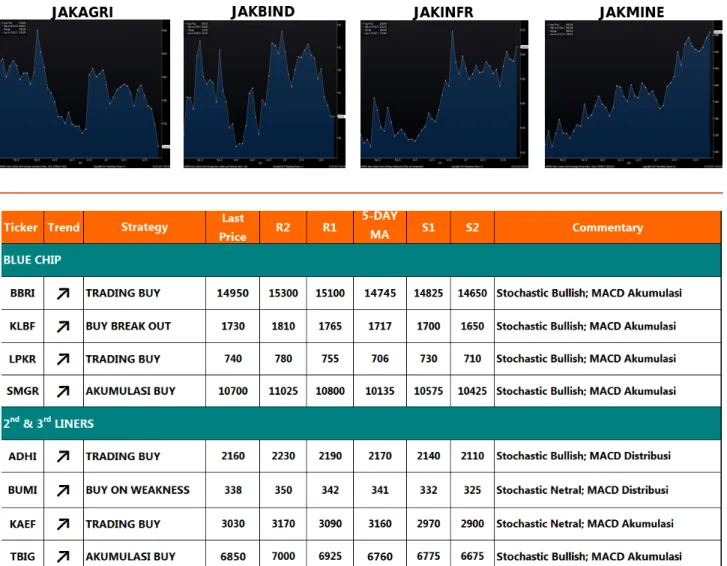Screen dimensions: 727x566
Task: Click BUMI S2 value 325
Action: tap(472, 490)
